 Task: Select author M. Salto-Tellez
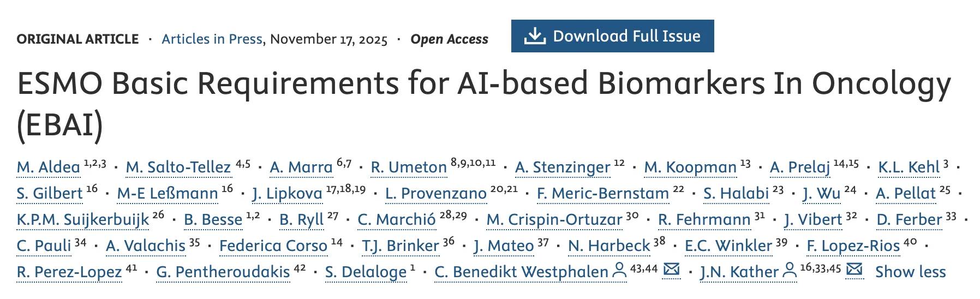[178, 167]
